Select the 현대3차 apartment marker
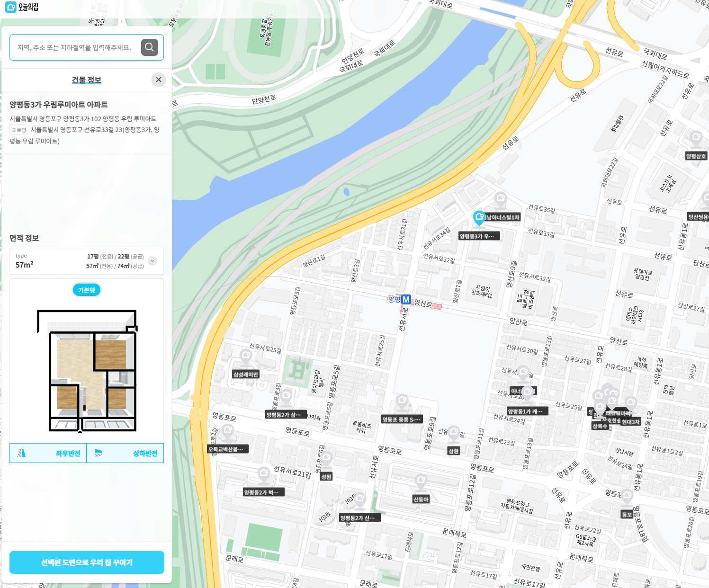Viewport: 709px width, 588px height. (631, 403)
